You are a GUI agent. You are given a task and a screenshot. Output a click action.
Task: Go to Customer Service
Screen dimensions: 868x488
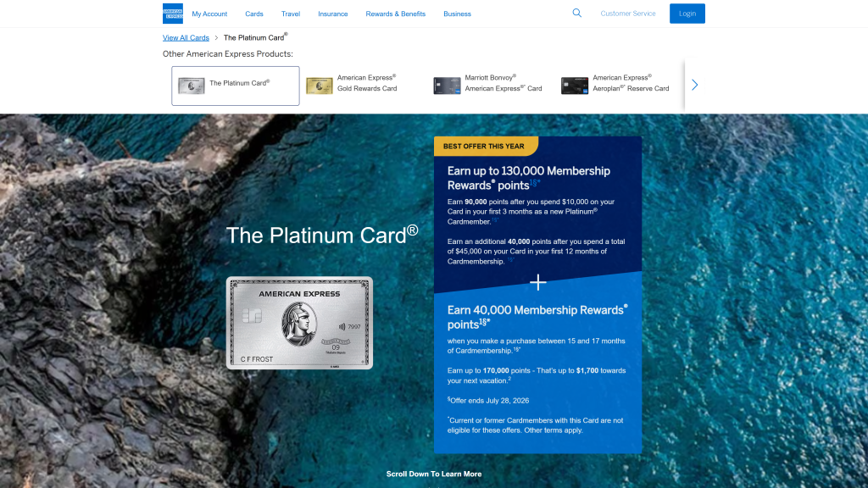pyautogui.click(x=628, y=14)
